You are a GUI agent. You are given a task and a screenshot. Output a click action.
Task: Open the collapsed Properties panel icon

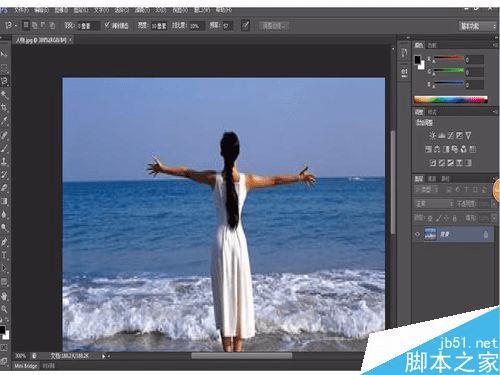coord(404,72)
